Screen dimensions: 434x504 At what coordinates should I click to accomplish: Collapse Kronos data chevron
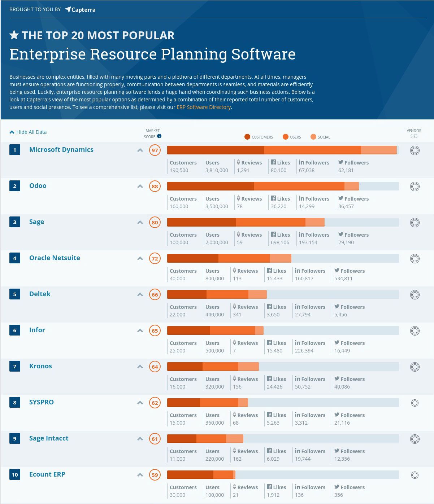point(140,367)
